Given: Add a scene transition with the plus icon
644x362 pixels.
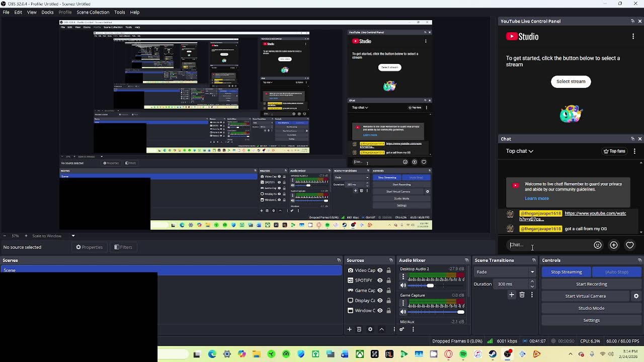Looking at the screenshot, I should [x=512, y=295].
